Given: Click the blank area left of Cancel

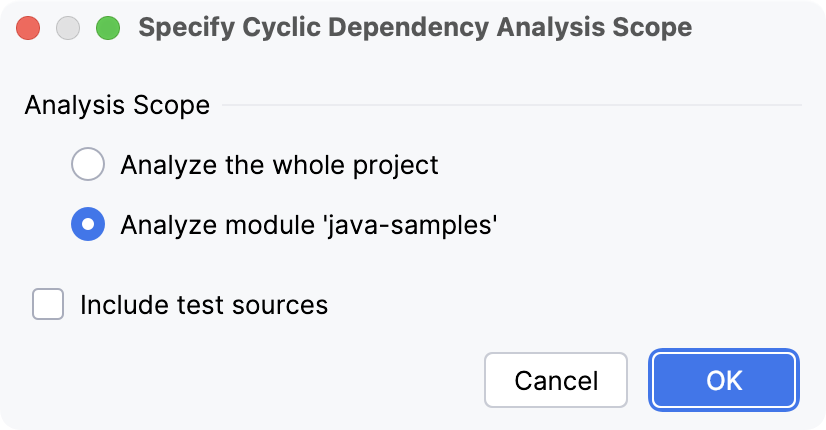Looking at the screenshot, I should pos(250,380).
